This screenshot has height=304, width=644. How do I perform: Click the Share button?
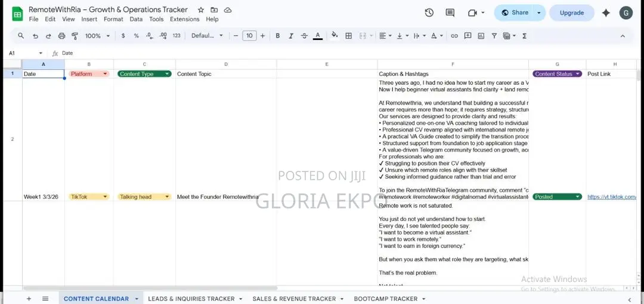click(x=515, y=13)
